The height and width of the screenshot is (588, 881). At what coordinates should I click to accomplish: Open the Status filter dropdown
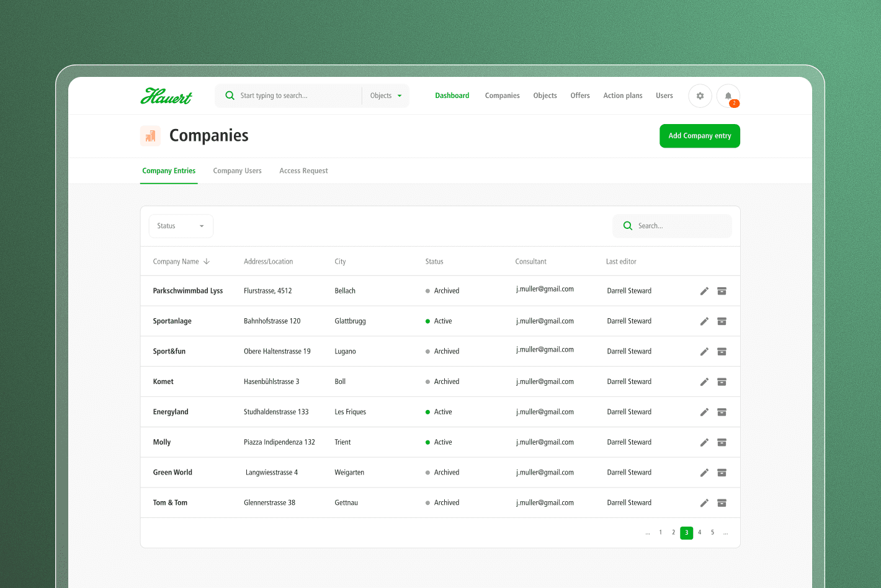click(x=181, y=226)
